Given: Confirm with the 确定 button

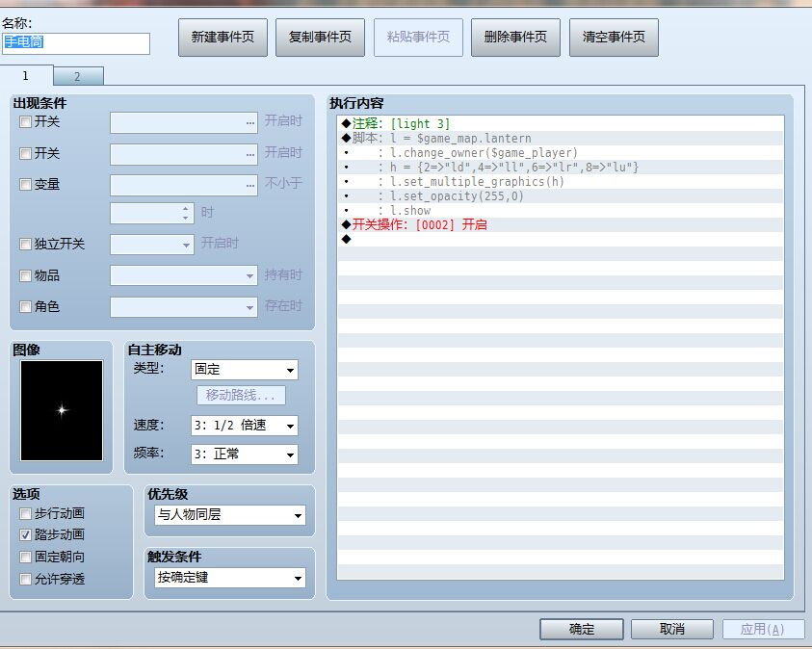Looking at the screenshot, I should [582, 630].
